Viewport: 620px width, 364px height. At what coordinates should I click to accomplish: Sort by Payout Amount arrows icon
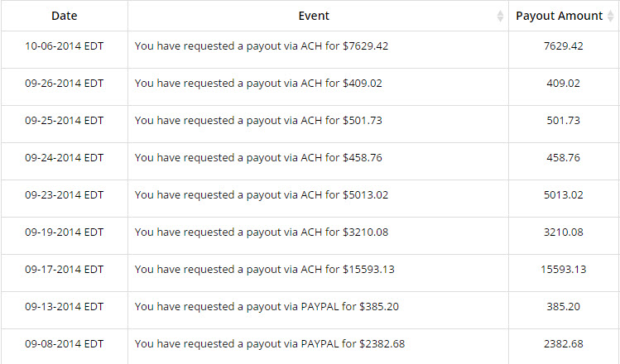point(611,16)
